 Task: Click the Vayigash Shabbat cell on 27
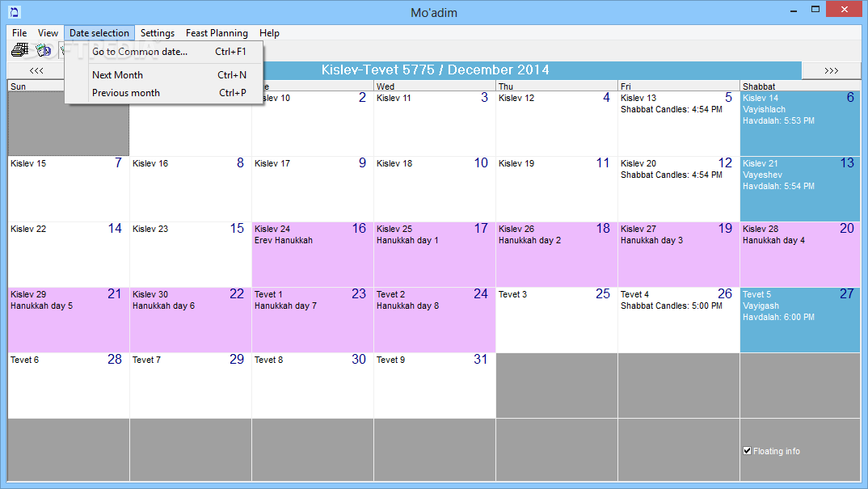click(x=800, y=320)
